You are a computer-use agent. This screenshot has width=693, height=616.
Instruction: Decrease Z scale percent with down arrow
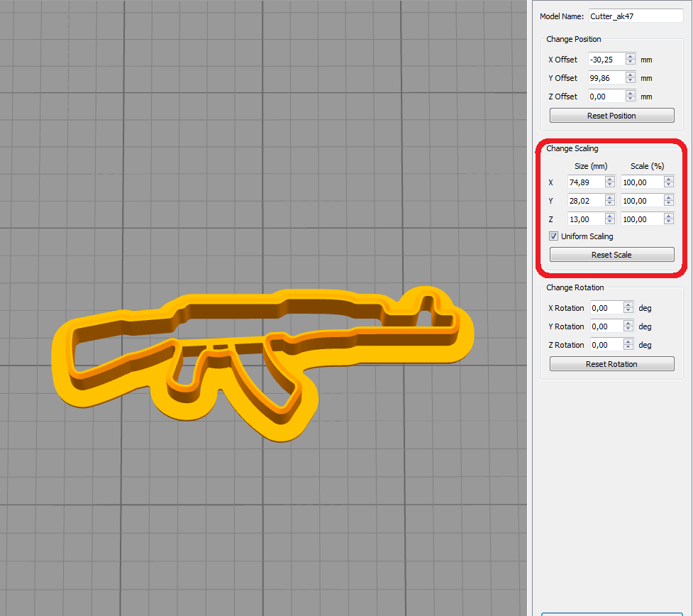(x=669, y=222)
